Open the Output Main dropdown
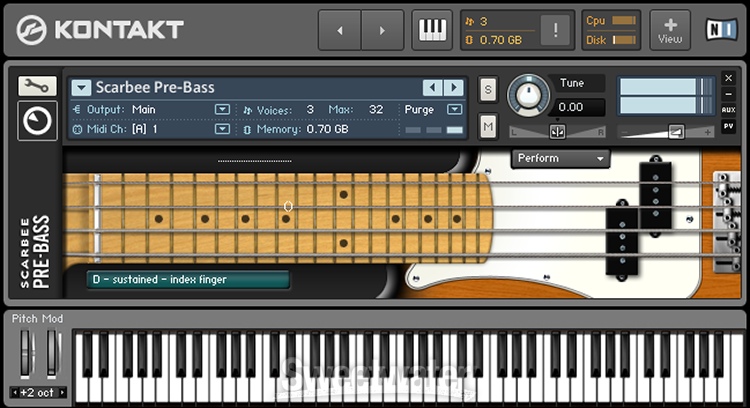The width and height of the screenshot is (750, 408). (x=222, y=110)
